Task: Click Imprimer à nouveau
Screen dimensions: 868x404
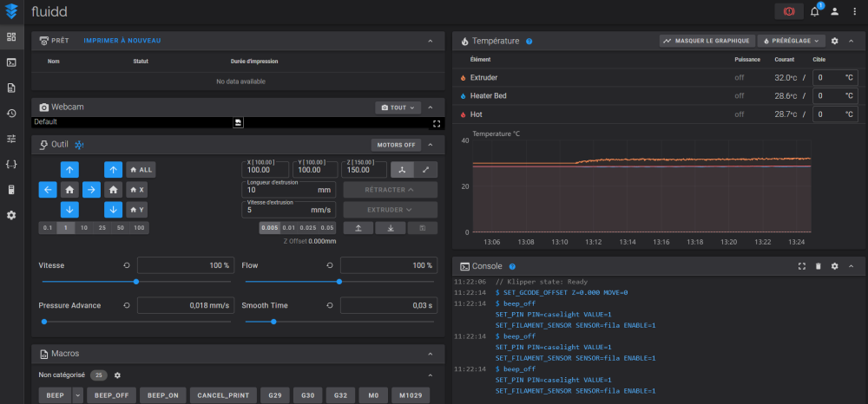Action: [122, 41]
